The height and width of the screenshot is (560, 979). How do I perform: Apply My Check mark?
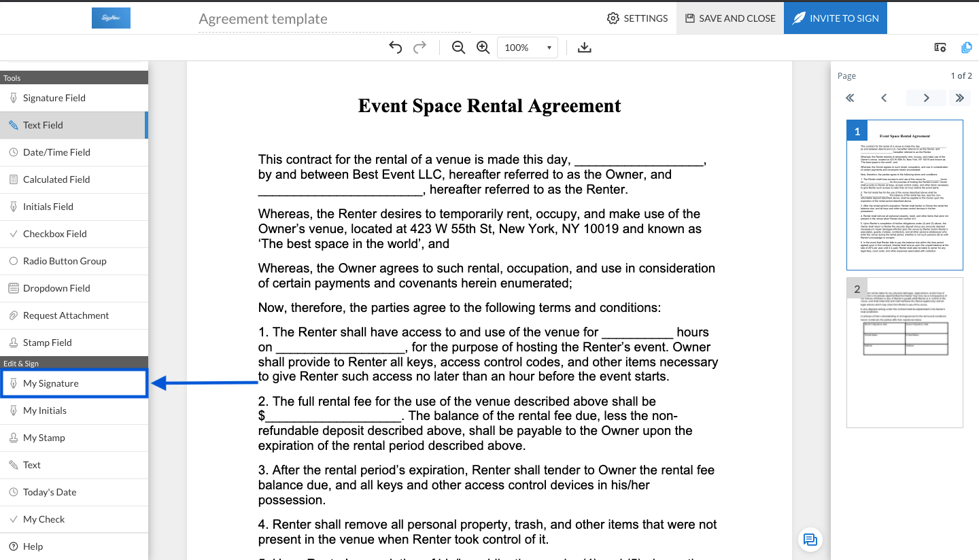[x=46, y=519]
